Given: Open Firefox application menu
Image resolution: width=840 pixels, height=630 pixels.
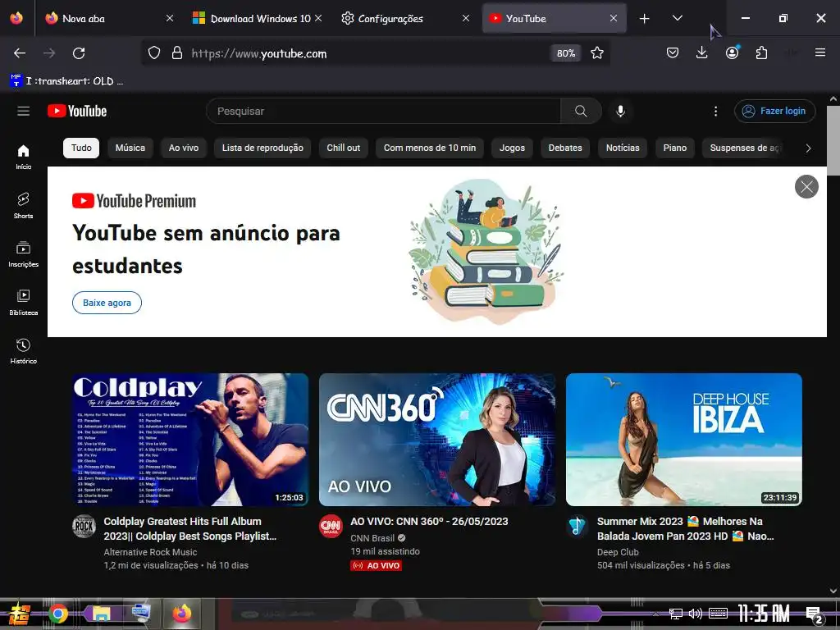Looking at the screenshot, I should pos(819,52).
